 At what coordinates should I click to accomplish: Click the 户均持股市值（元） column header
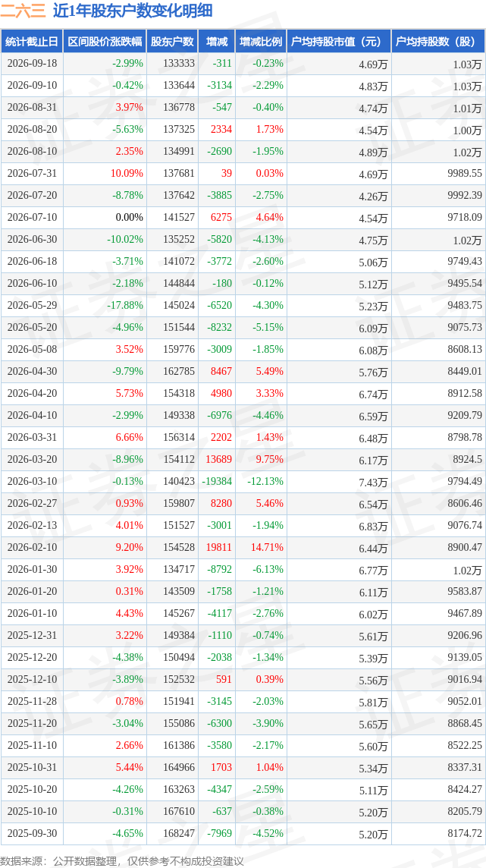339,42
